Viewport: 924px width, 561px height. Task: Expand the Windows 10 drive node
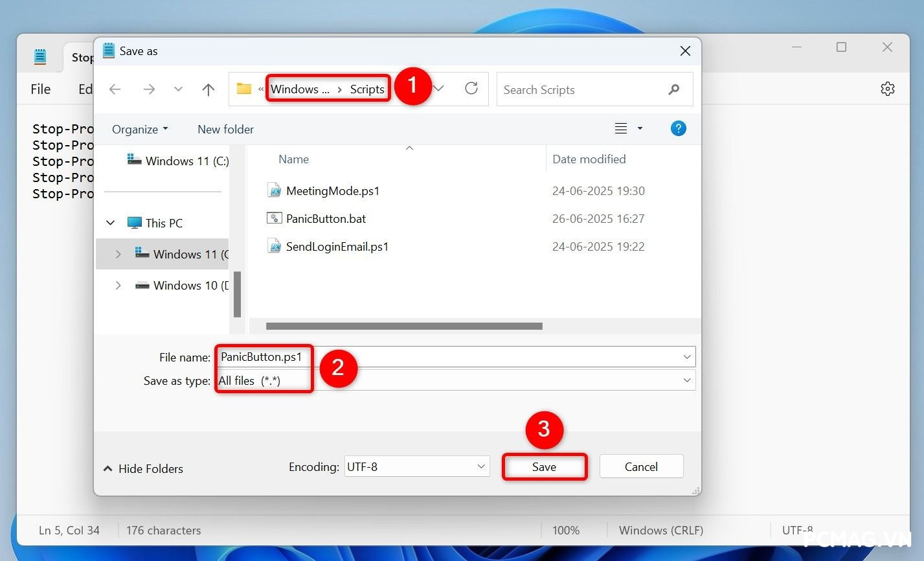(118, 285)
